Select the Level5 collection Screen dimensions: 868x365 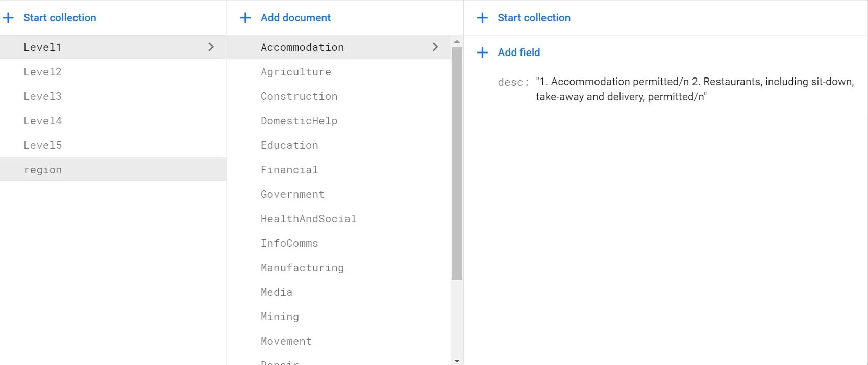[43, 145]
